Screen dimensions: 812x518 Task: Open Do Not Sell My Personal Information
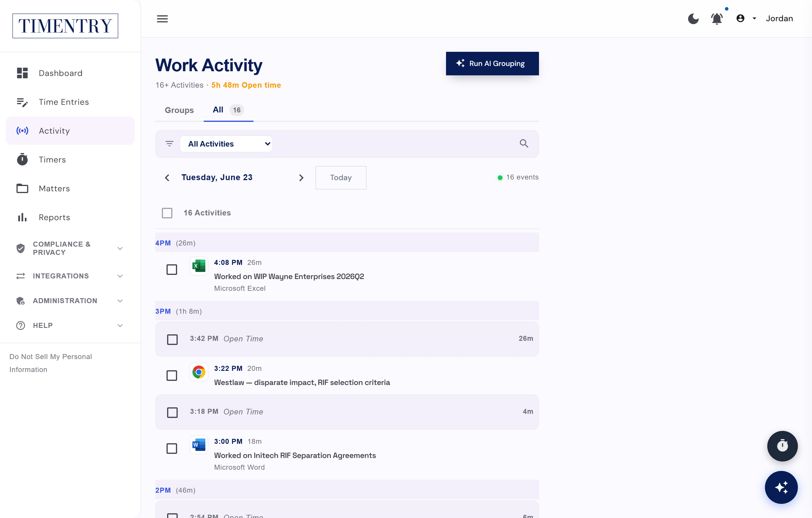(x=51, y=363)
